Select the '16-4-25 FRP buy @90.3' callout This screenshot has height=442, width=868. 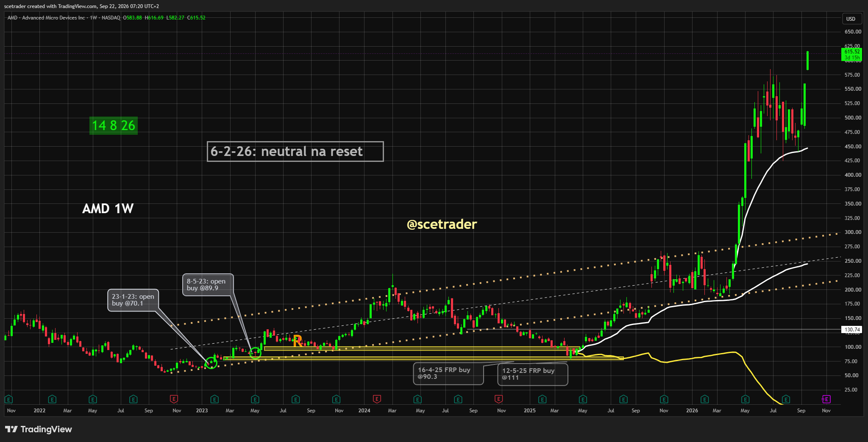click(x=448, y=373)
